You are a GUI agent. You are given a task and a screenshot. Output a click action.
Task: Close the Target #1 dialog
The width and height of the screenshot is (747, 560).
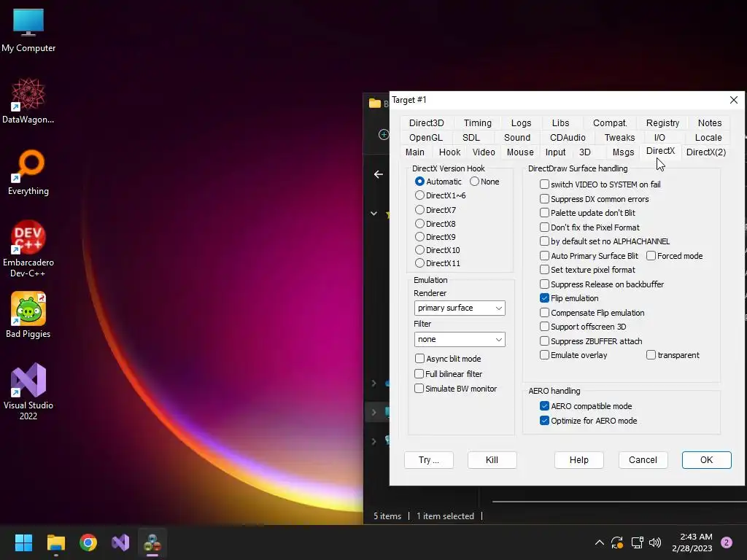(734, 100)
